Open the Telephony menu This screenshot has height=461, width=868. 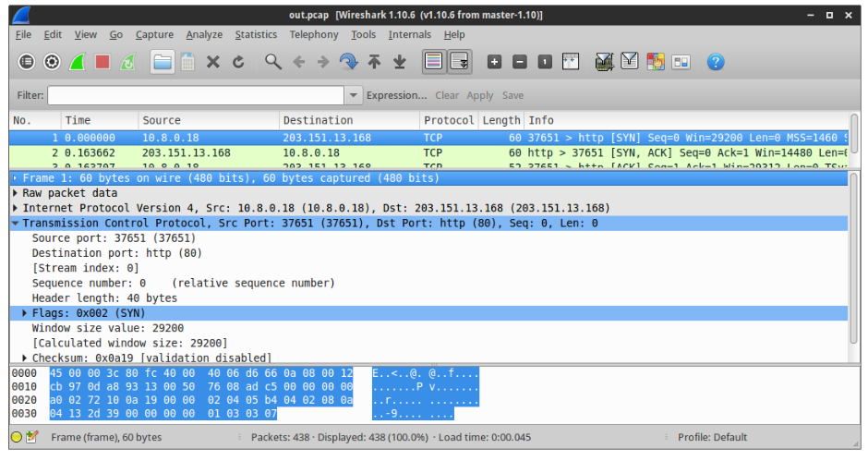click(314, 34)
